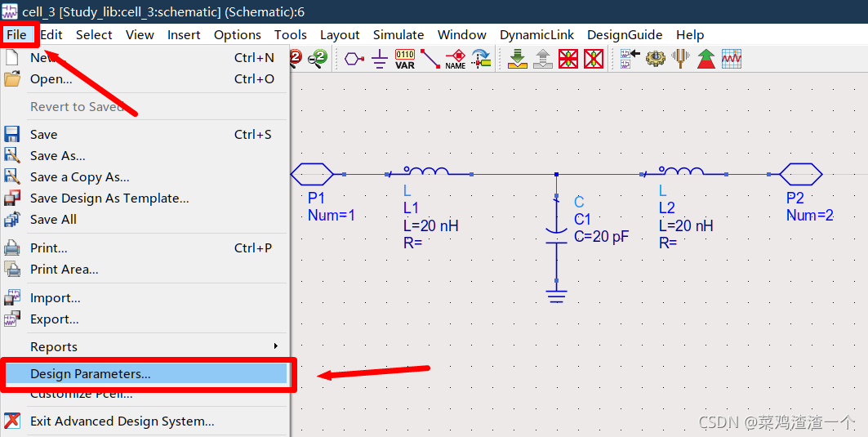Click the Zoom Out by 2 magnifier icon
The height and width of the screenshot is (437, 868).
[x=318, y=58]
